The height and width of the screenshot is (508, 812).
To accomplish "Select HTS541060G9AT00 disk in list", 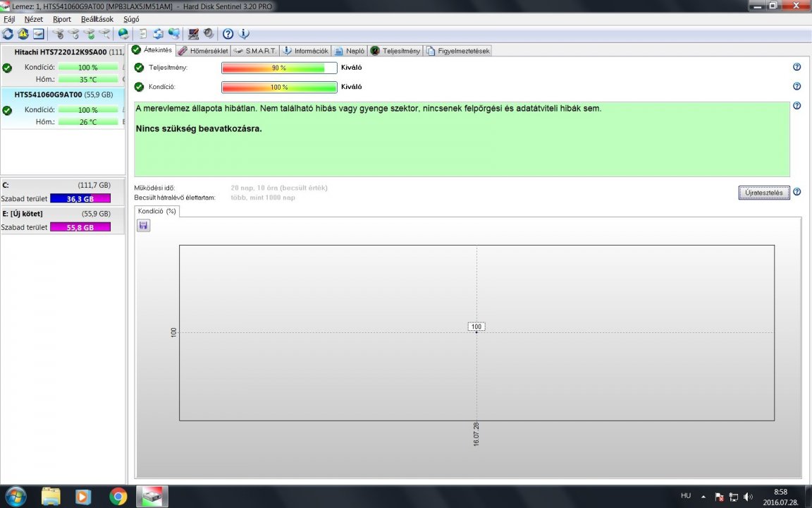I will [x=63, y=109].
